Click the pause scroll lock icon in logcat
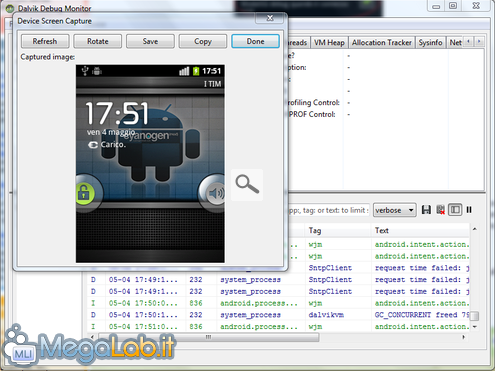Viewport: 495px width, 371px height. coord(469,210)
